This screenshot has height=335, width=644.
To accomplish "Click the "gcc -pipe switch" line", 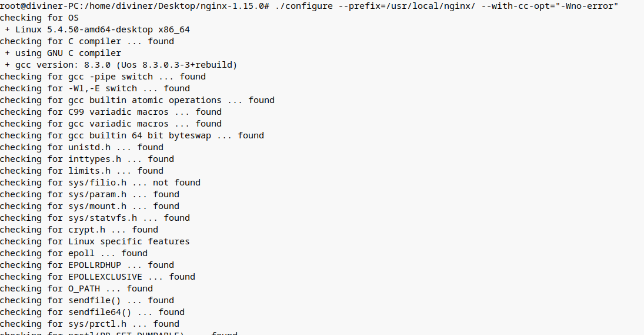I will [x=103, y=77].
